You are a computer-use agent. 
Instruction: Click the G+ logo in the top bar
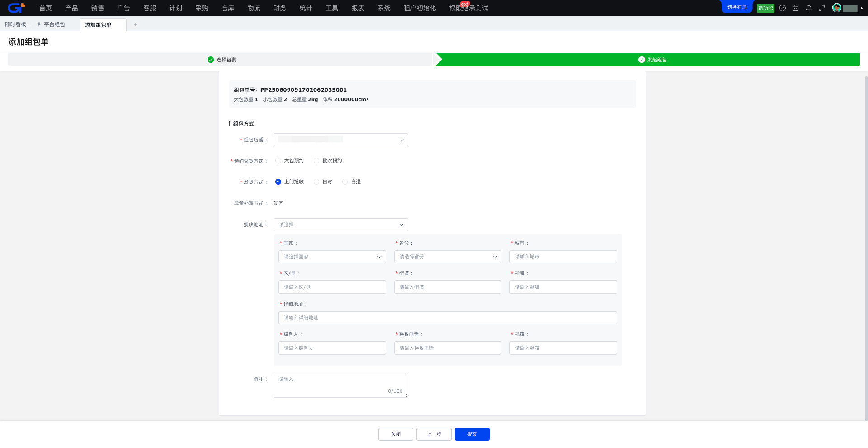pos(16,8)
